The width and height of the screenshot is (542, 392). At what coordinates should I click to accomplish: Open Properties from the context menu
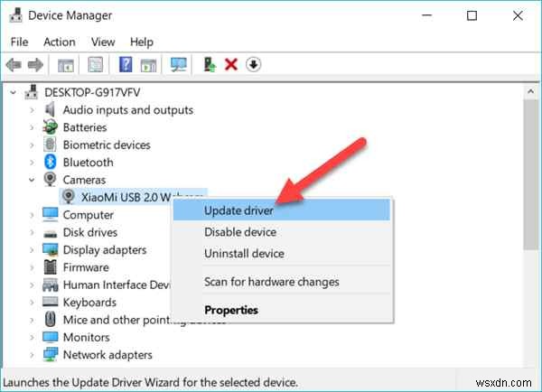click(231, 310)
